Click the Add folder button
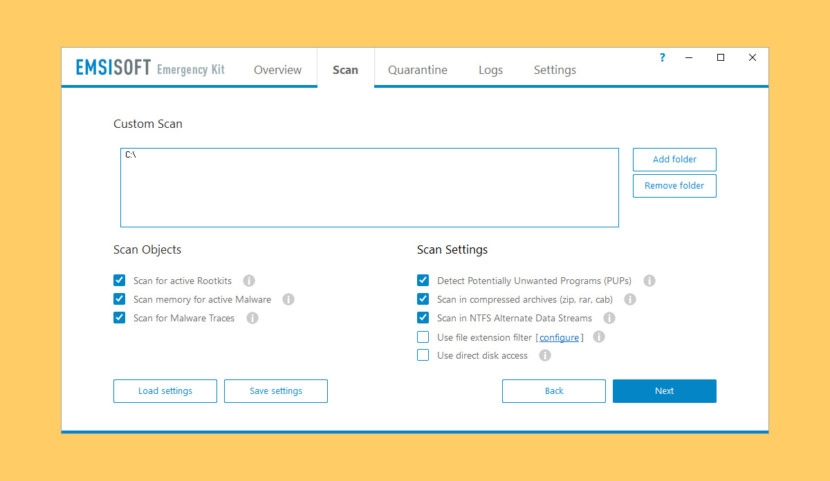 (674, 160)
